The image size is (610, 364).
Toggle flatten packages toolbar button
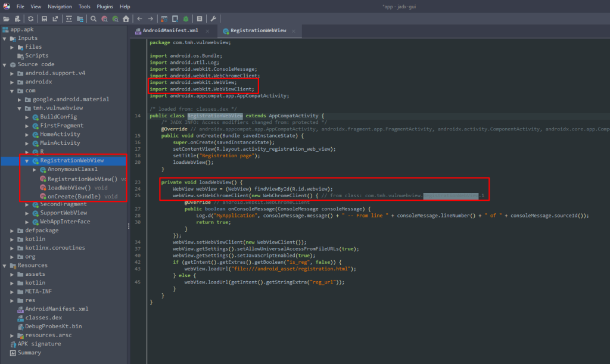80,18
